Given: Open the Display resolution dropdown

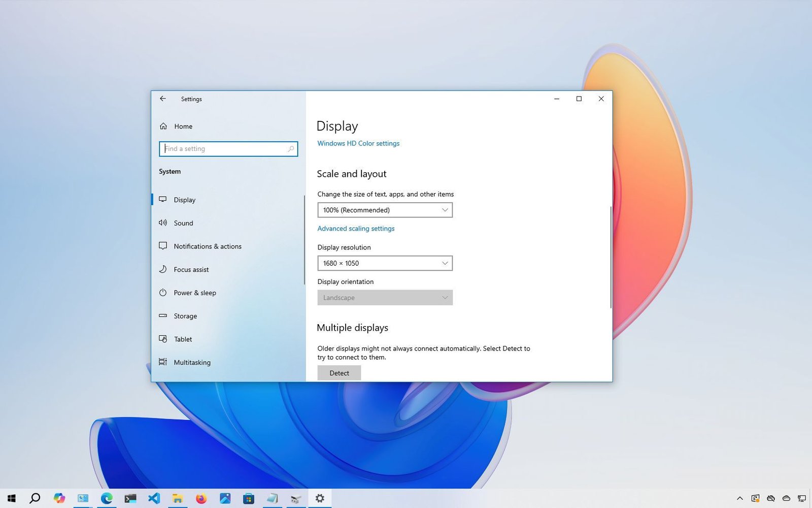Looking at the screenshot, I should pos(384,263).
